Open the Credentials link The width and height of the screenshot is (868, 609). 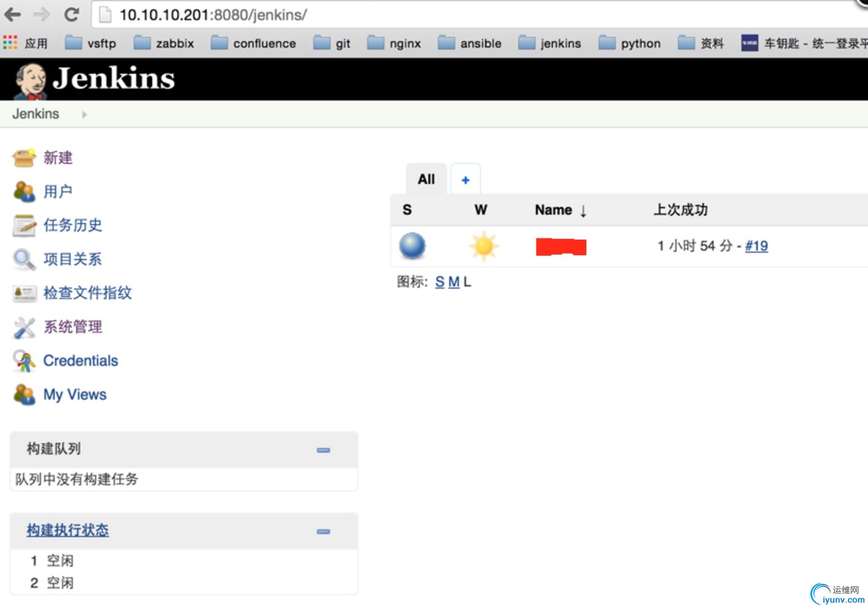[81, 360]
